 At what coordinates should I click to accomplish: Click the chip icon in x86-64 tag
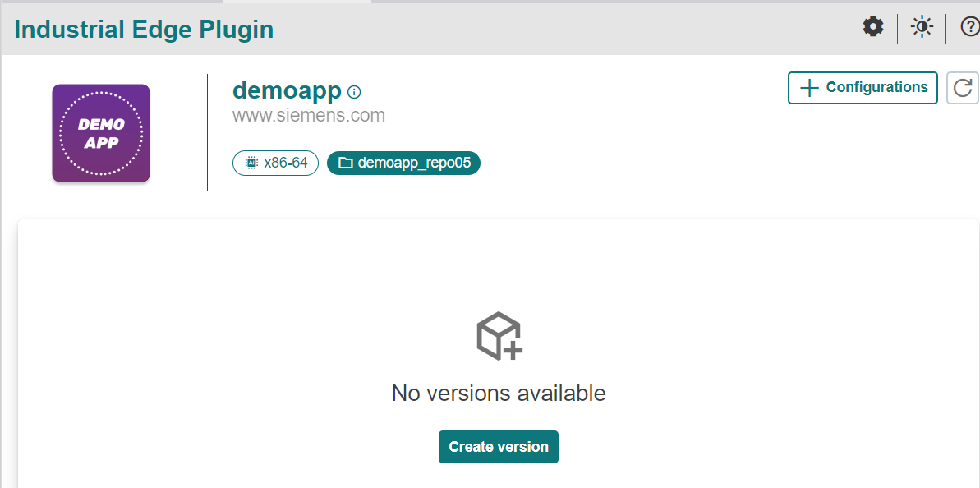[251, 163]
